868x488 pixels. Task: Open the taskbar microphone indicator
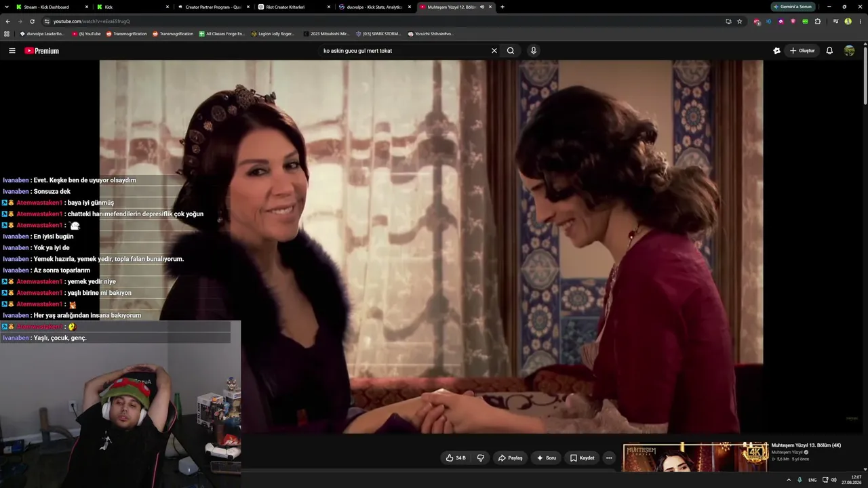800,480
